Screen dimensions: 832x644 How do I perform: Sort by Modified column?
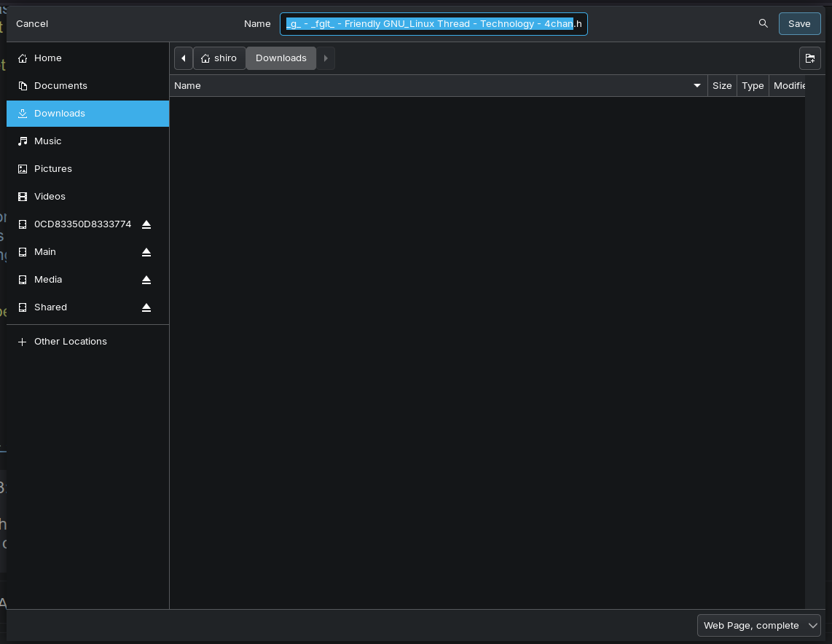tap(788, 86)
